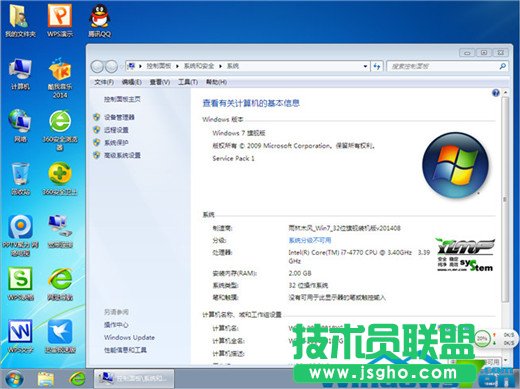This screenshot has height=389, width=520.
Task: Click the 2.00 GB memory value
Action: 300,273
